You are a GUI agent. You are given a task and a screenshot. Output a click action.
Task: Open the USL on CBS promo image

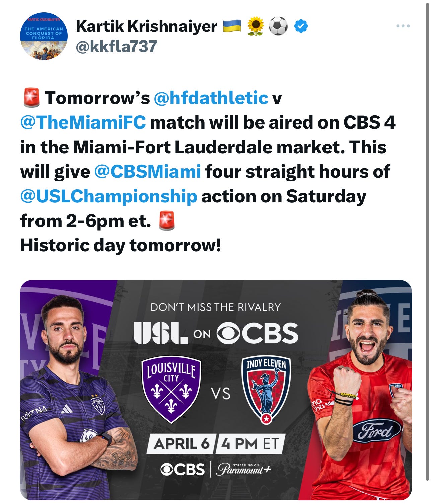click(x=216, y=390)
